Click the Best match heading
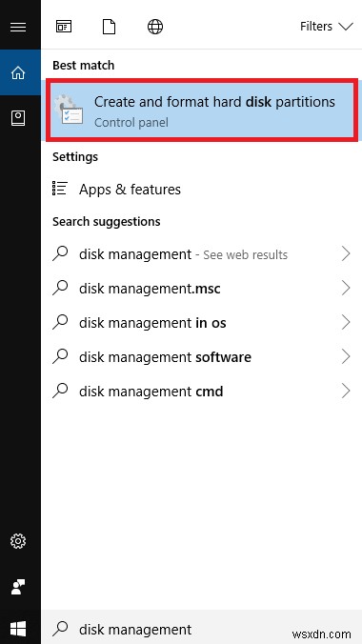This screenshot has height=644, width=362. [84, 66]
